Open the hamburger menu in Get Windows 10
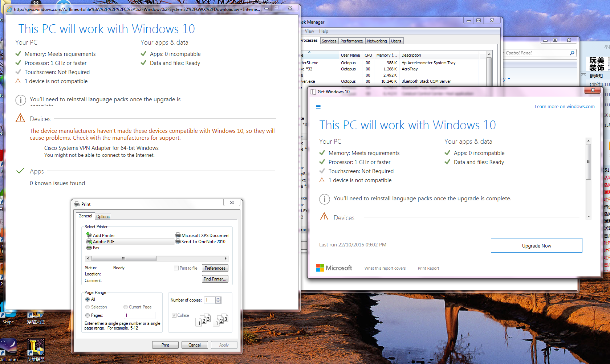Image resolution: width=610 pixels, height=364 pixels. tap(318, 107)
